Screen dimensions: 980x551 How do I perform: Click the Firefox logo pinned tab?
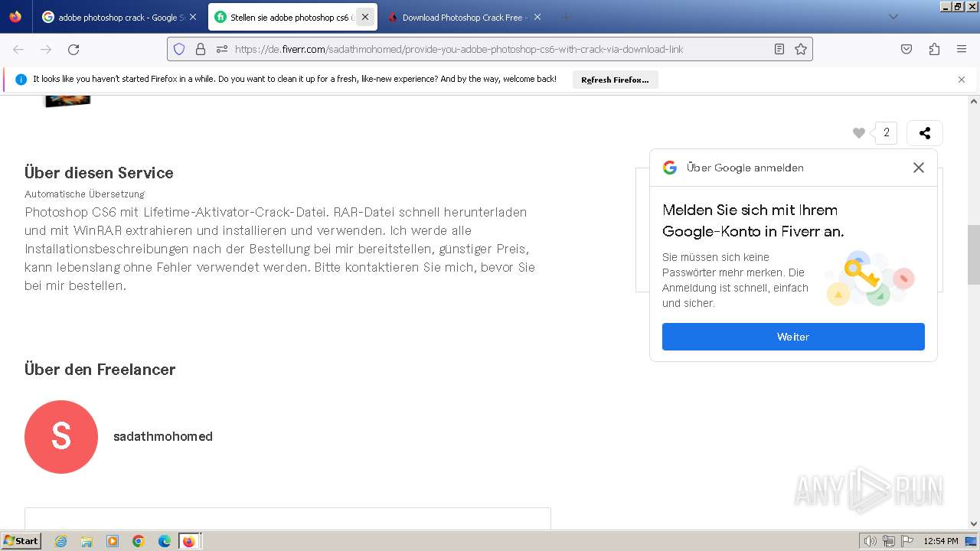pos(15,17)
